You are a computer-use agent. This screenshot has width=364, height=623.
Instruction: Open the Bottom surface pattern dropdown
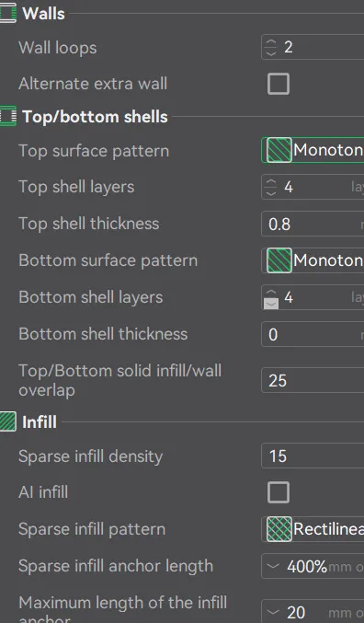coord(313,260)
